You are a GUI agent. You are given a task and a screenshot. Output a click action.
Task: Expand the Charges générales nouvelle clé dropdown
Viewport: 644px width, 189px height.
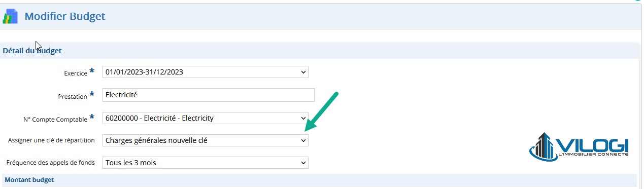point(205,140)
